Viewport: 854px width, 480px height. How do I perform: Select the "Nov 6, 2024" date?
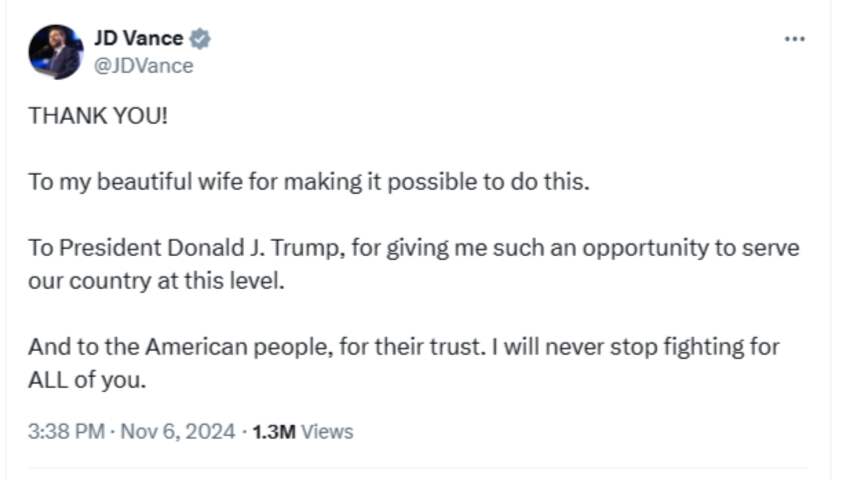pyautogui.click(x=179, y=432)
